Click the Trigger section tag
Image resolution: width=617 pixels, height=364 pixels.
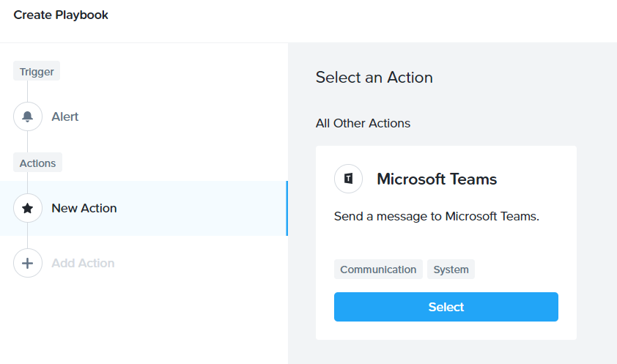click(37, 71)
